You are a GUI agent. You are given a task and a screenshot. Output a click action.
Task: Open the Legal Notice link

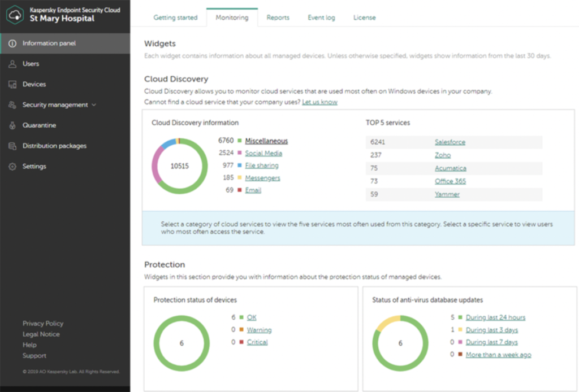click(x=41, y=334)
